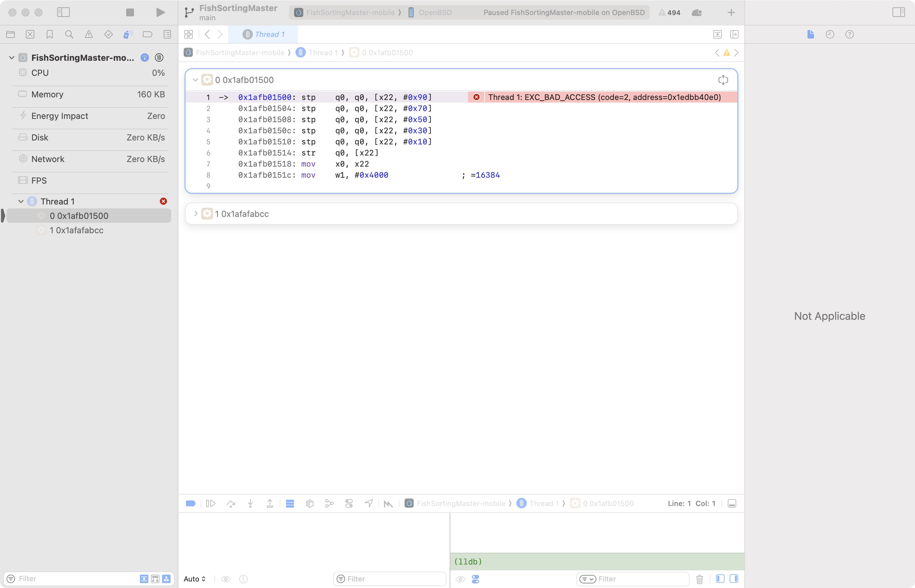
Task: Click the Step Into debug icon
Action: [250, 503]
